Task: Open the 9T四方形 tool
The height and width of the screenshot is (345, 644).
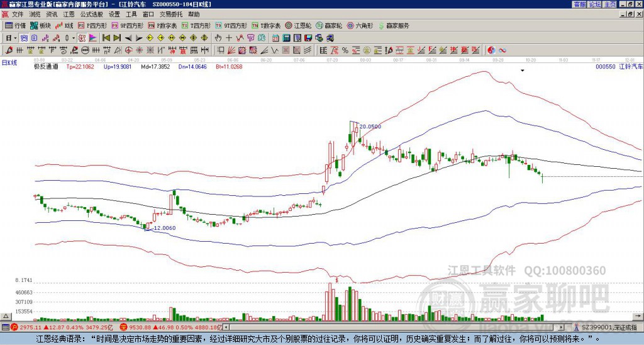Action: pos(231,26)
